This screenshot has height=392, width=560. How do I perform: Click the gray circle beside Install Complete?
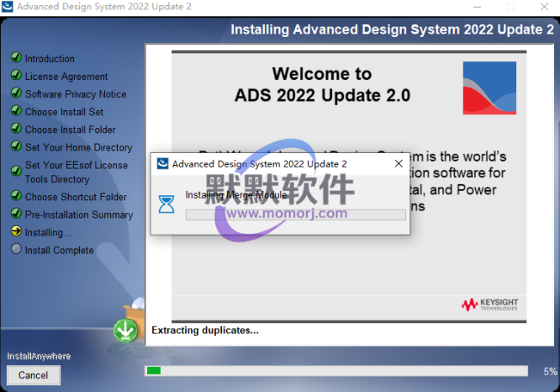coord(16,249)
